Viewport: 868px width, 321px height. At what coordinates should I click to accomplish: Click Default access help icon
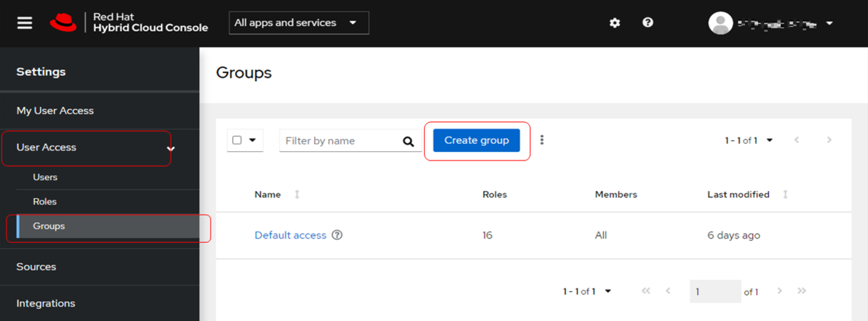337,235
